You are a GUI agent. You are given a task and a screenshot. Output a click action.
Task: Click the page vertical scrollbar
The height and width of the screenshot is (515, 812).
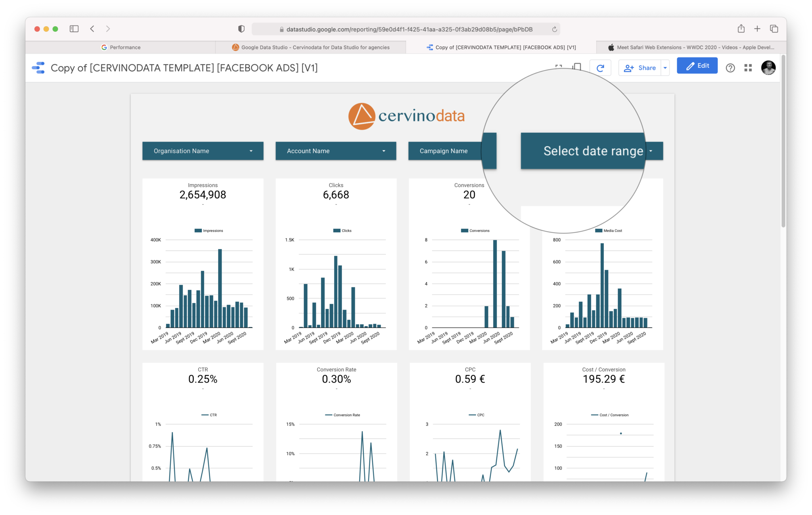tap(783, 141)
